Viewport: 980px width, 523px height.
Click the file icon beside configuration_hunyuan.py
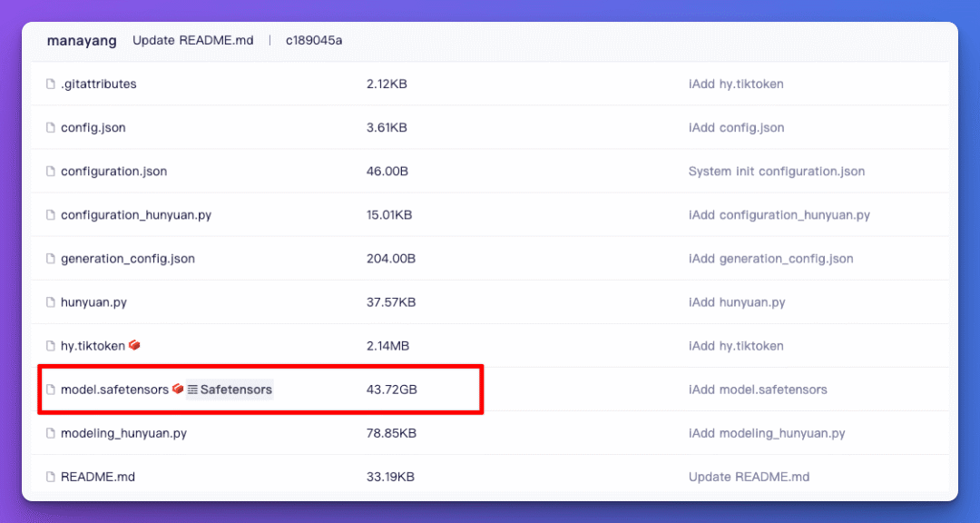(51, 215)
